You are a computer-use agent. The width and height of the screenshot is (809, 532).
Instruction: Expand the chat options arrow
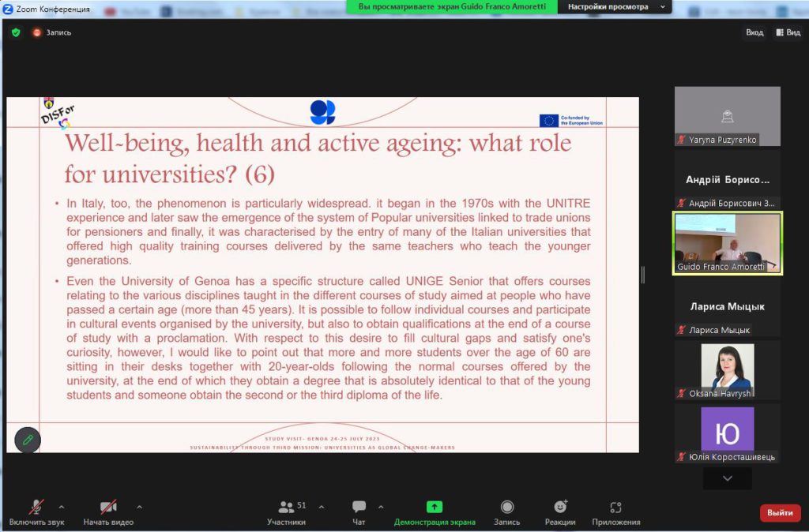(x=381, y=507)
